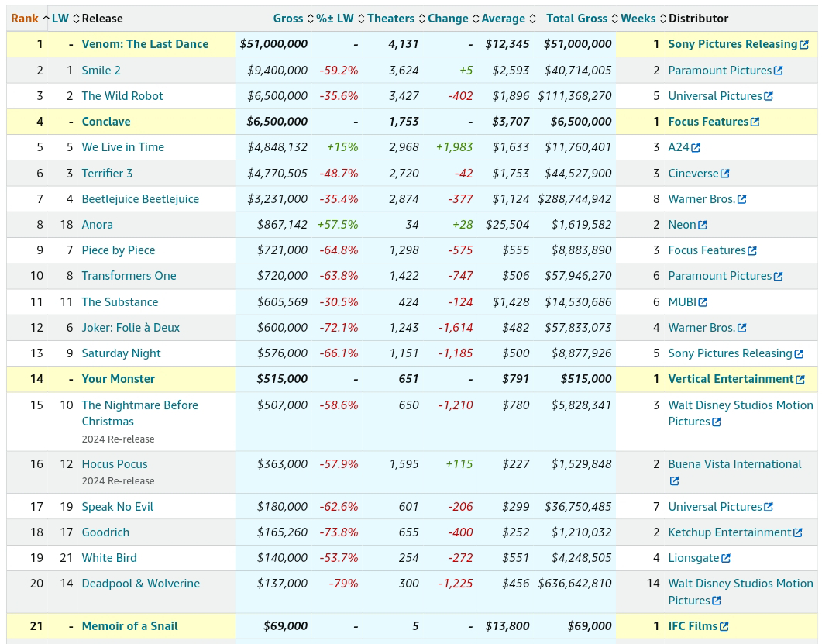
Task: Click the Distributor column header text
Action: tap(698, 19)
